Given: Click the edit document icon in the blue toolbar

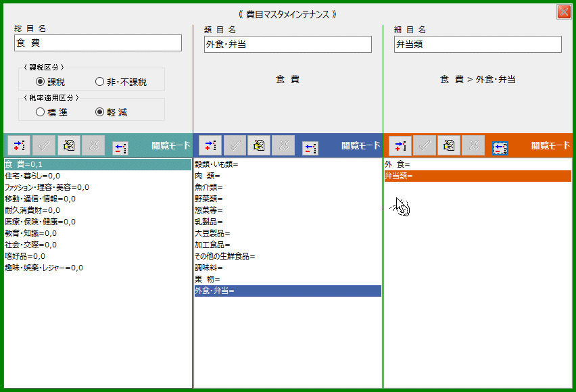Looking at the screenshot, I should coord(259,145).
